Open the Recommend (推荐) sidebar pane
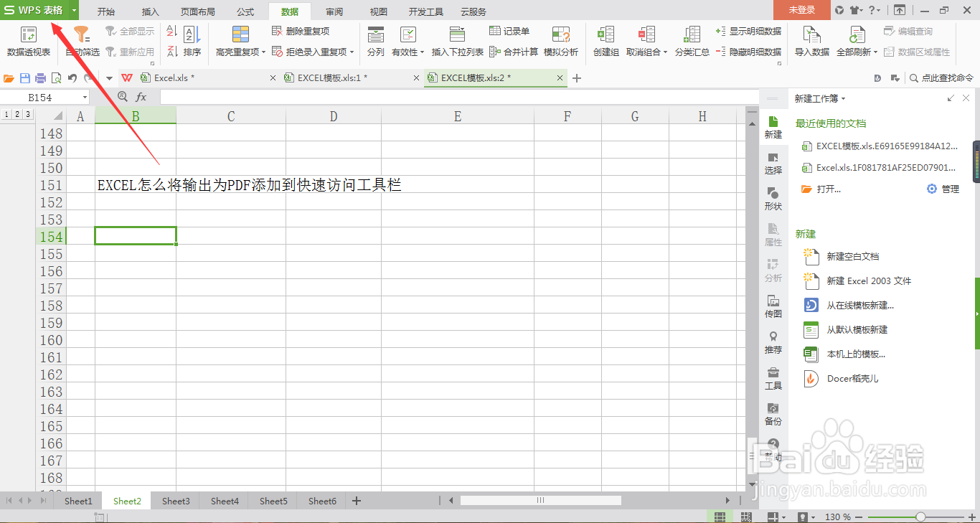Image resolution: width=980 pixels, height=523 pixels. pyautogui.click(x=773, y=343)
